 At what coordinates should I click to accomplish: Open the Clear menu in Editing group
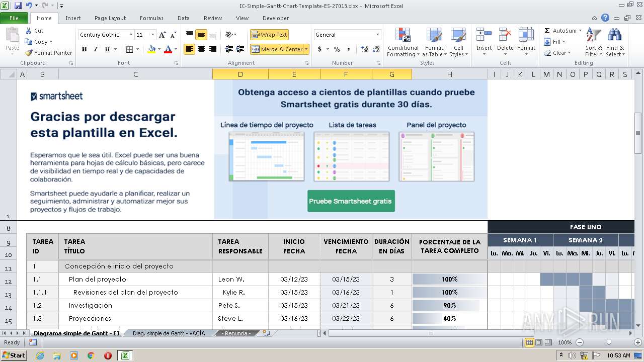557,53
